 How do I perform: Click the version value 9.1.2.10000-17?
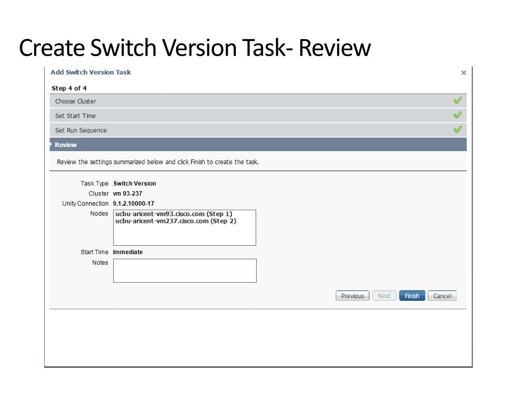pyautogui.click(x=134, y=204)
